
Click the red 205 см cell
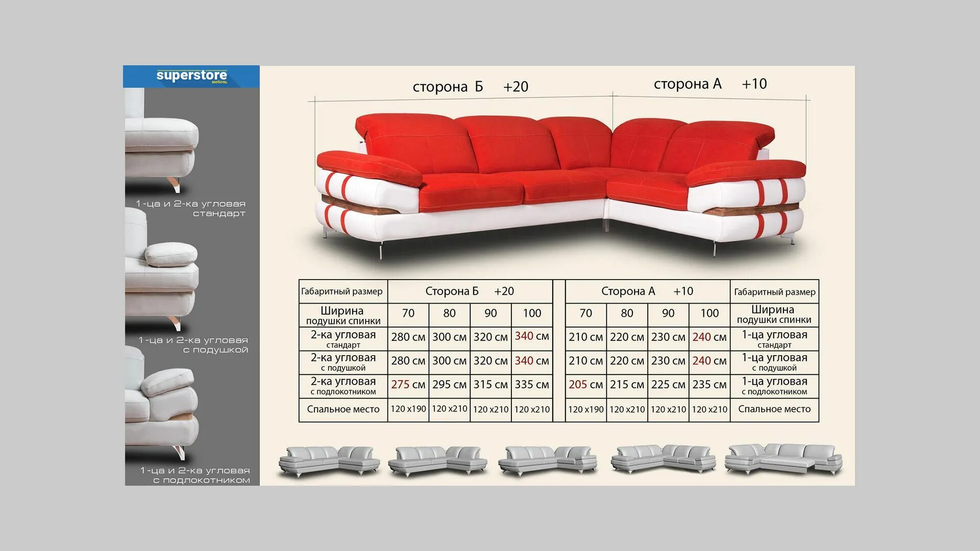pyautogui.click(x=585, y=385)
